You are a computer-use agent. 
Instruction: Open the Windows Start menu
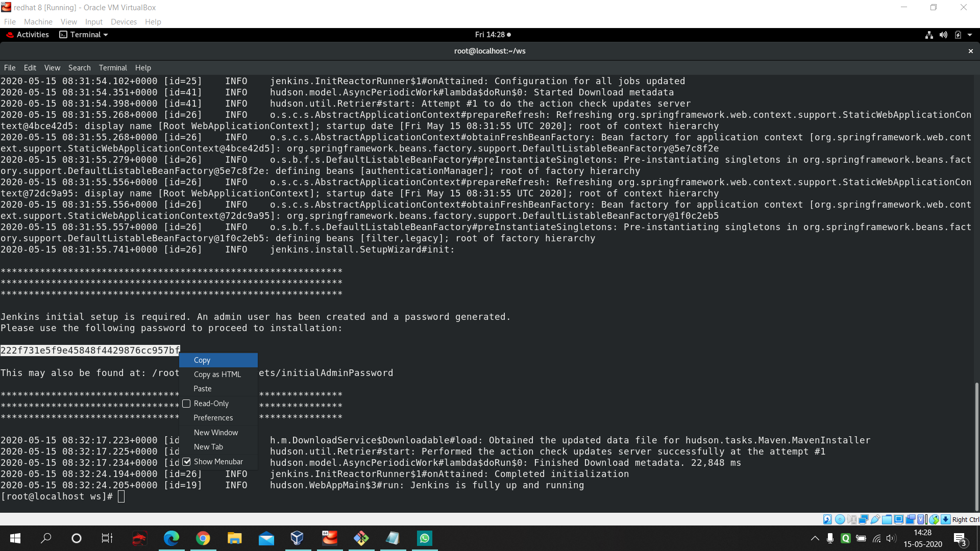pyautogui.click(x=15, y=538)
